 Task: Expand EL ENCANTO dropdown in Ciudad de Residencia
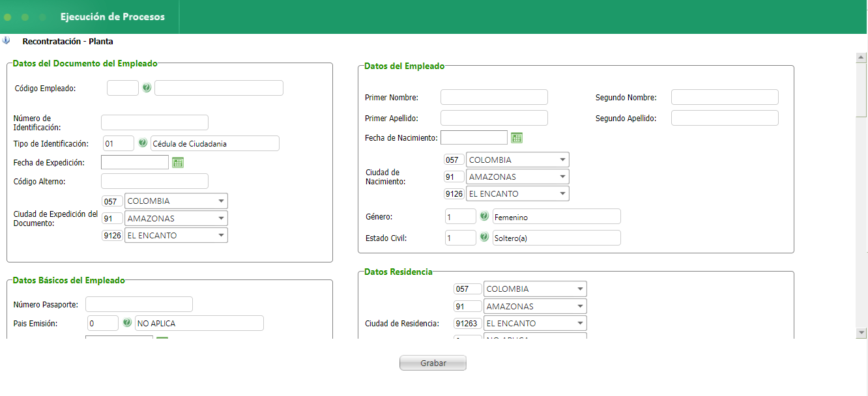tap(580, 323)
